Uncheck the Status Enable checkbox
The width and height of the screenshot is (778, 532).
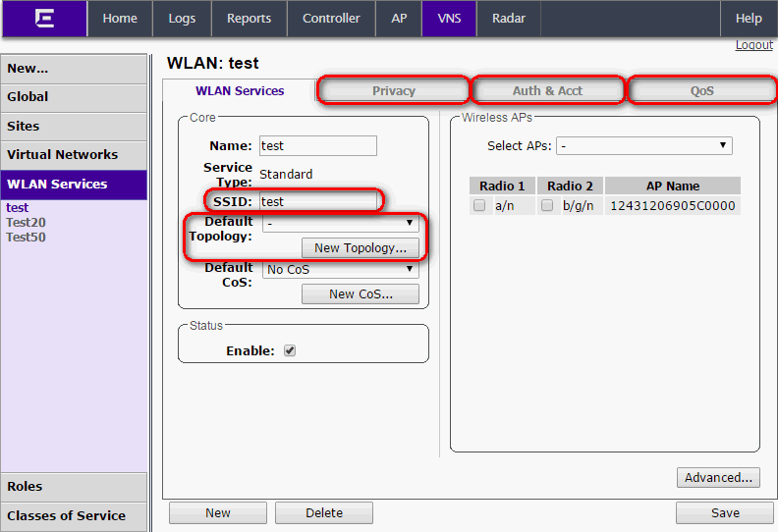point(290,350)
